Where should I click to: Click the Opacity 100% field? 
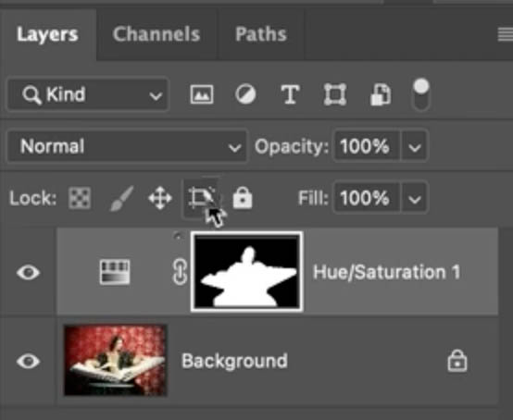pyautogui.click(x=367, y=146)
